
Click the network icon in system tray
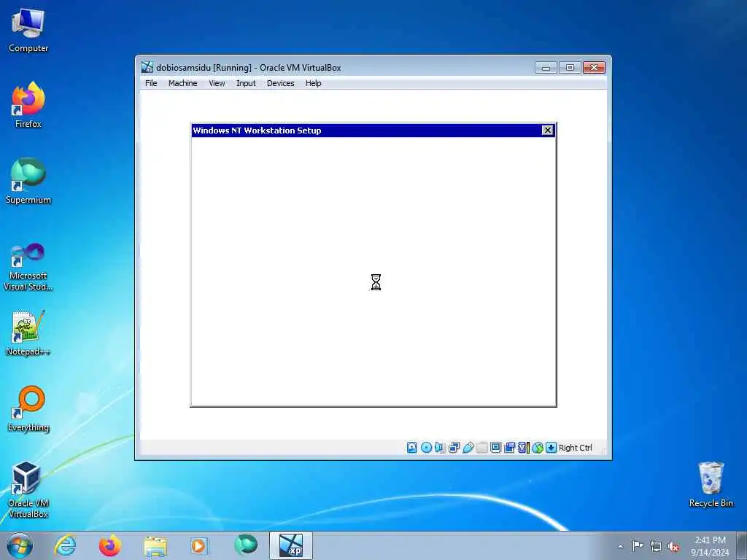coord(656,547)
